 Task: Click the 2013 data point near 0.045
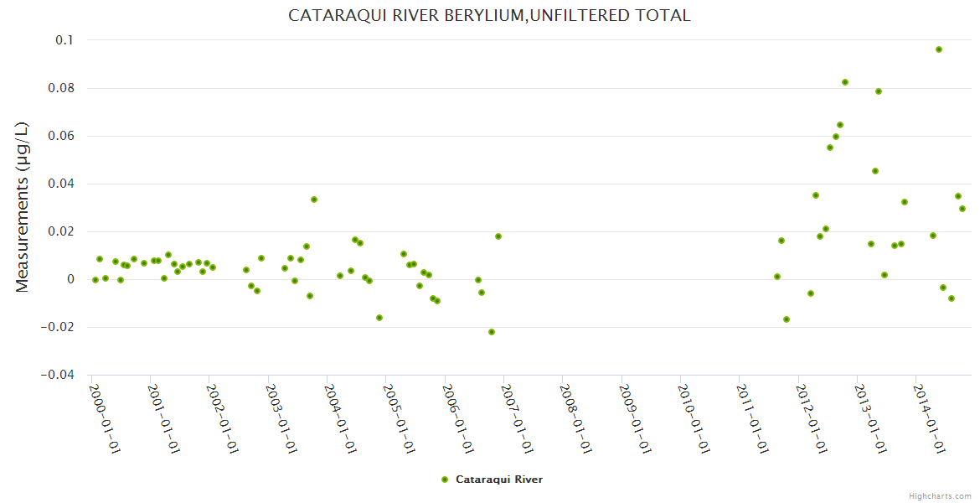coord(875,171)
